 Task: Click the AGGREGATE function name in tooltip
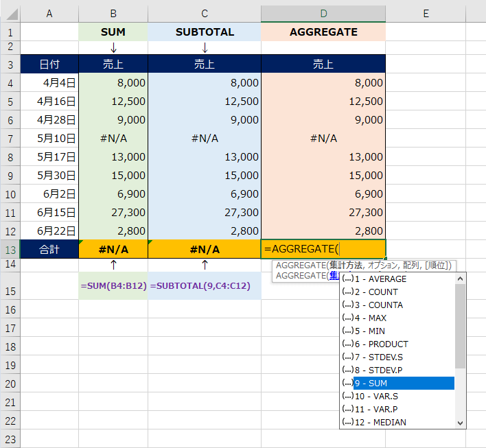(300, 266)
